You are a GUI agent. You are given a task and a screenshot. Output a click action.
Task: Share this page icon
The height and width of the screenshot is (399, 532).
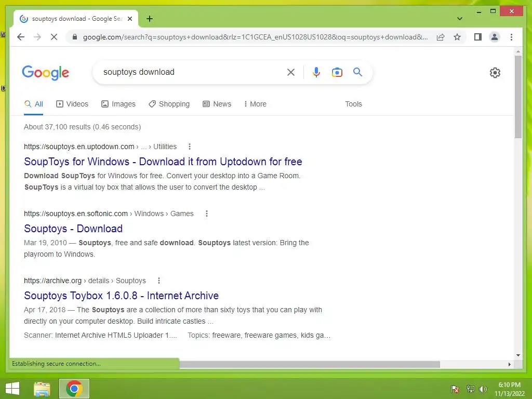coord(441,37)
